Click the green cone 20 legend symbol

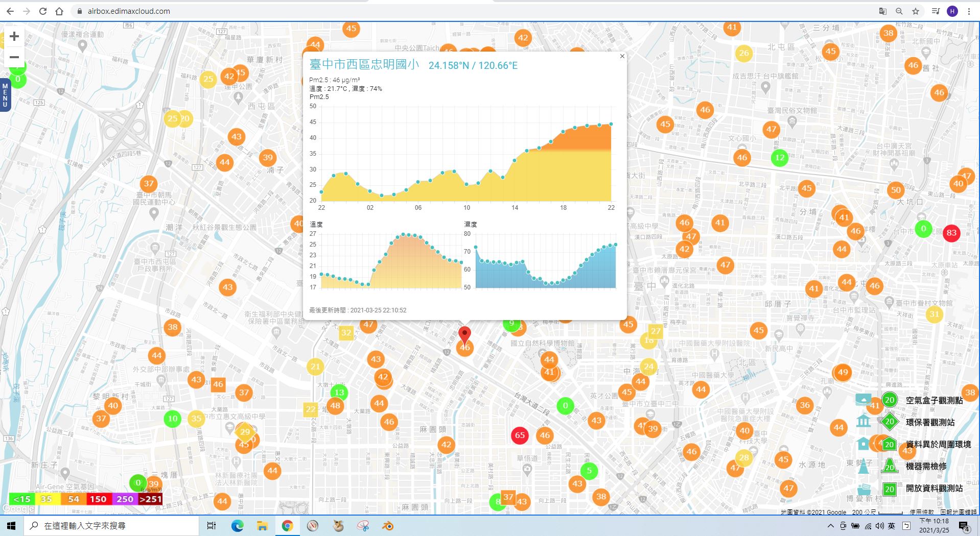pos(890,466)
